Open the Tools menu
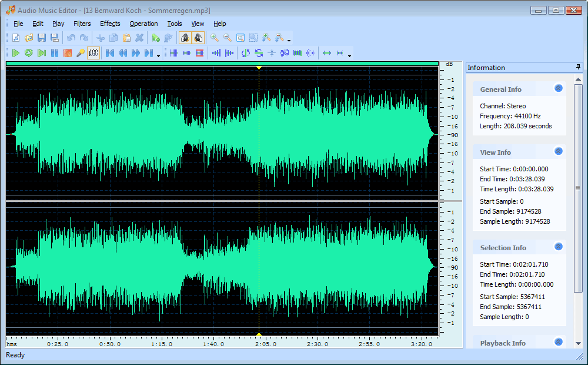This screenshot has width=588, height=365. click(x=175, y=24)
